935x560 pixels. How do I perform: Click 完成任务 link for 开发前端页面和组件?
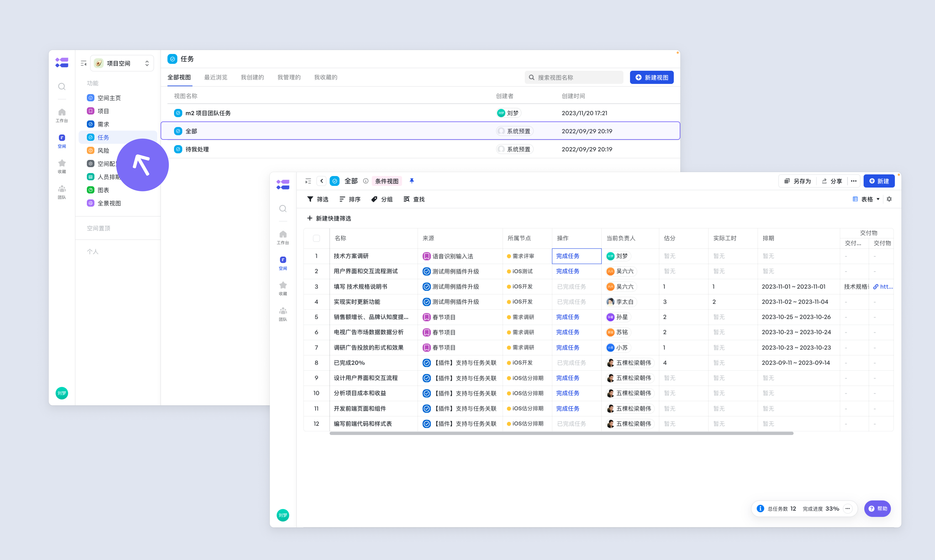[568, 409]
